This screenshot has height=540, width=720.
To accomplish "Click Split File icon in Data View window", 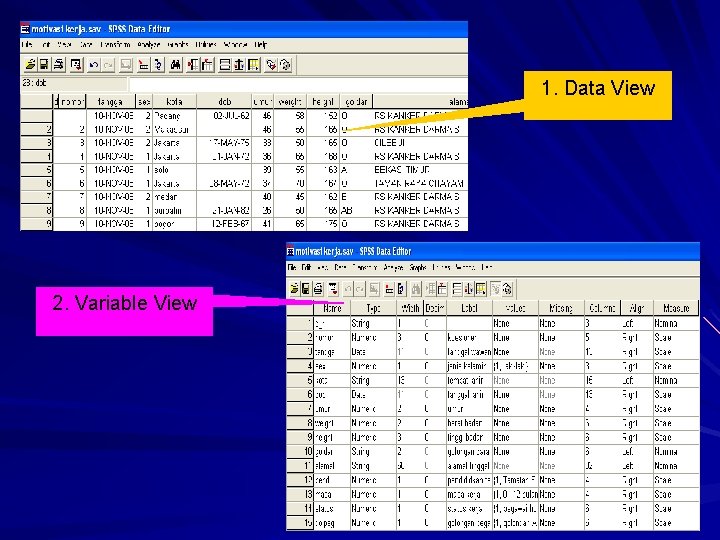I will 225,65.
